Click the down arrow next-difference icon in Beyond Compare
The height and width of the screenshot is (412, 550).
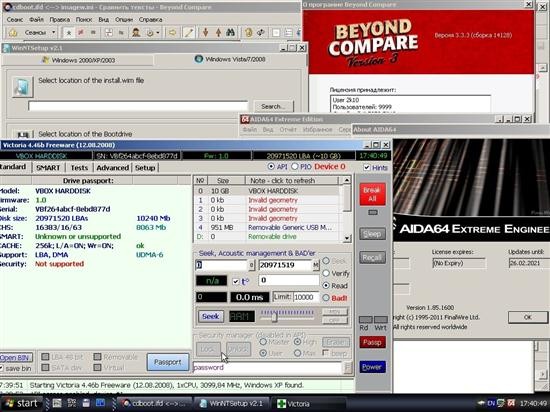tap(206, 33)
